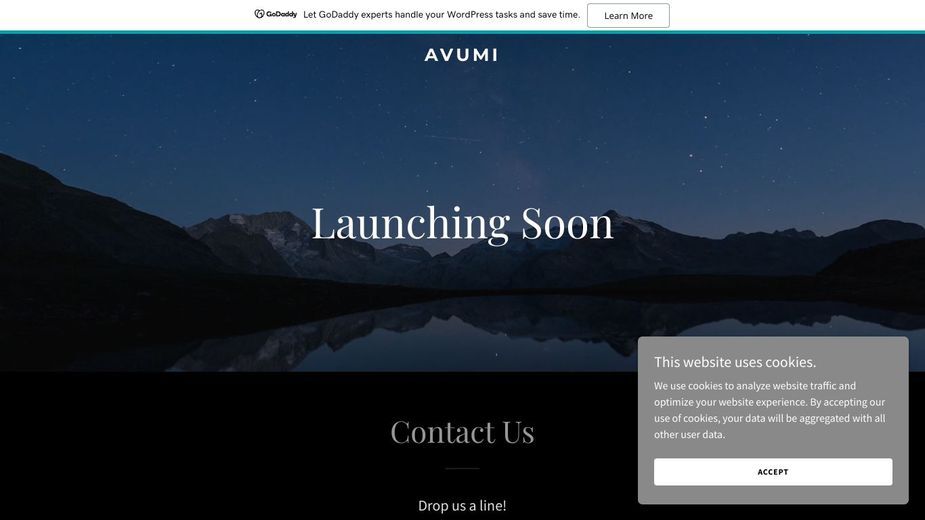Click the Launching Soon headline

tap(462, 224)
